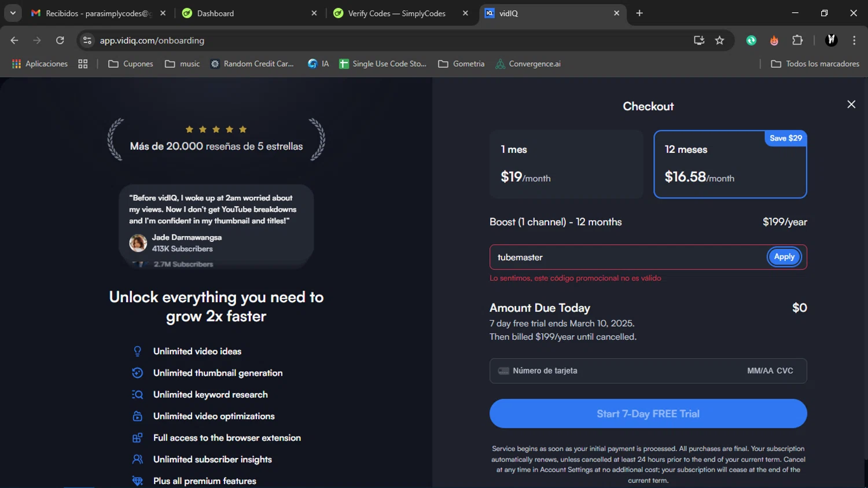
Task: Restore down the browser window
Action: pos(824,13)
